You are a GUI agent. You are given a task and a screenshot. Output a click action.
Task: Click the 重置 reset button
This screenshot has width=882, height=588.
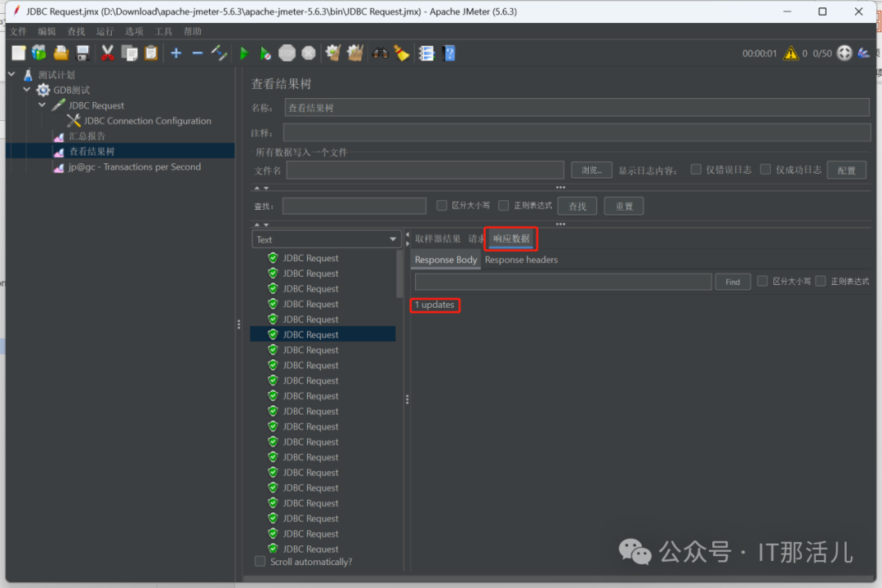tap(623, 206)
